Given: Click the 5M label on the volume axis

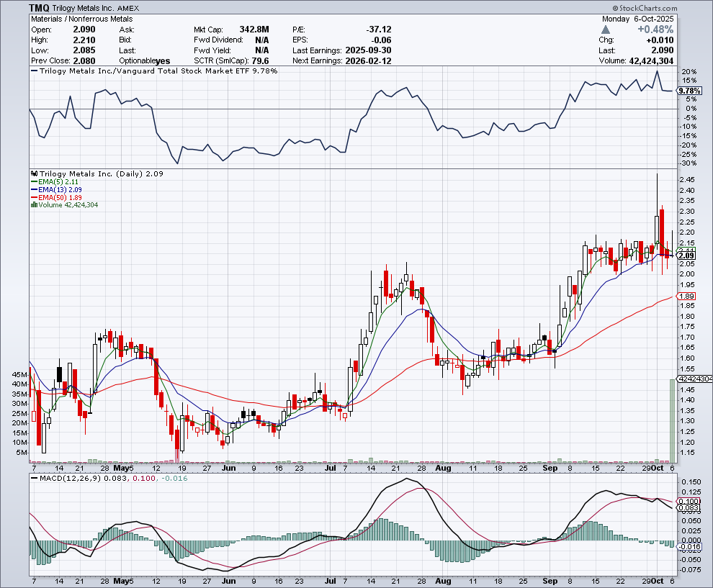Looking at the screenshot, I should 22,453.
